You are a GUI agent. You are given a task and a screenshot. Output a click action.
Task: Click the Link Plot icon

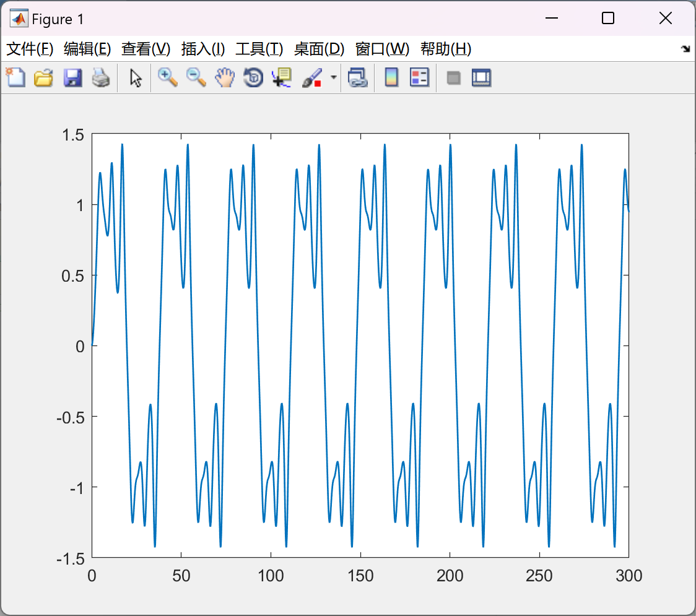tap(358, 77)
